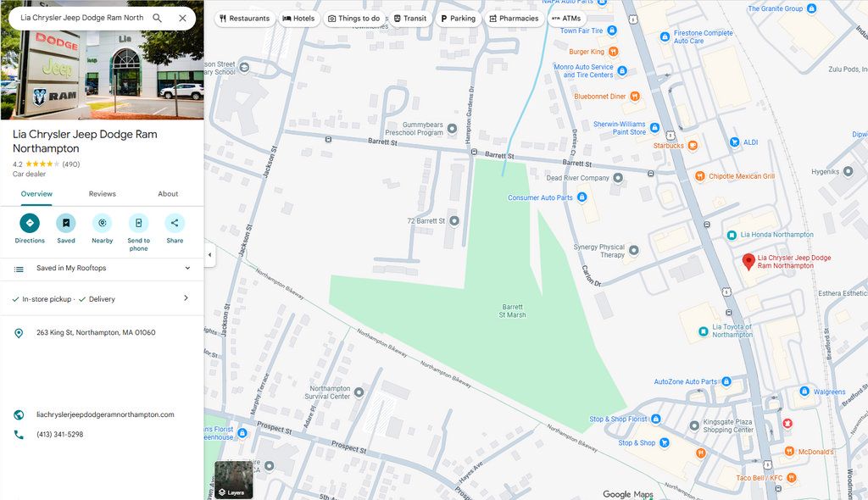868x500 pixels.
Task: Click the Directions icon button
Action: (x=30, y=223)
